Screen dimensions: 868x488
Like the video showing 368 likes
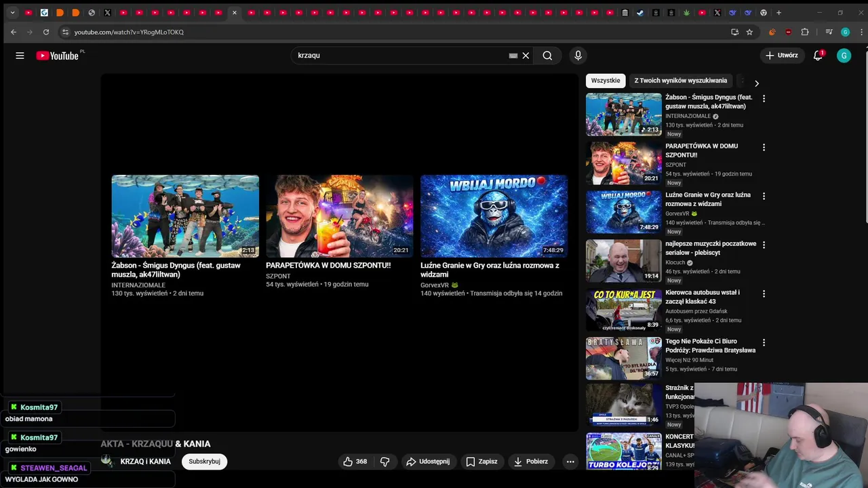355,462
